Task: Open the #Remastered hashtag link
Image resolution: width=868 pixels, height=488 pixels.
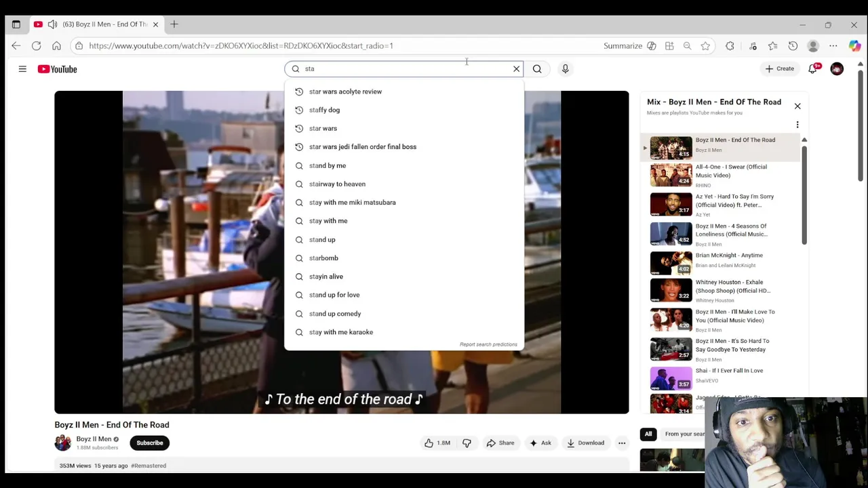Action: pos(149,466)
